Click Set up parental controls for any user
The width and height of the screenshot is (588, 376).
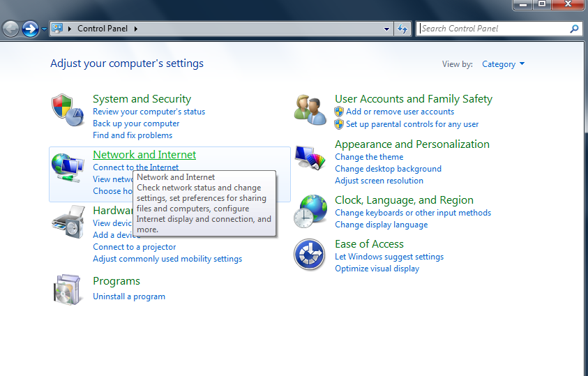coord(412,124)
